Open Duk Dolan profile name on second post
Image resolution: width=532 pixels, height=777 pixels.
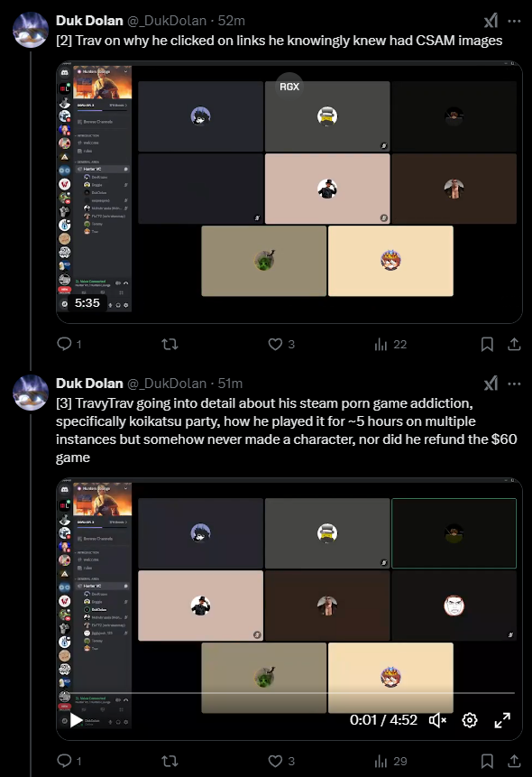pyautogui.click(x=89, y=384)
